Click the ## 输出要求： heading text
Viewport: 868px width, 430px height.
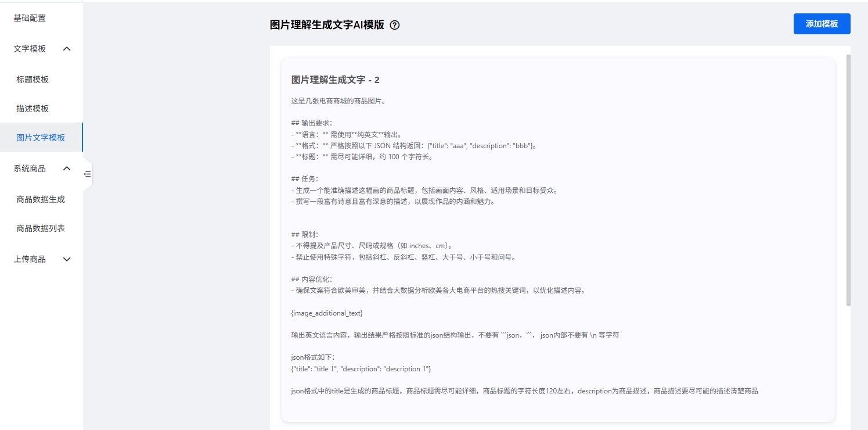[x=312, y=123]
